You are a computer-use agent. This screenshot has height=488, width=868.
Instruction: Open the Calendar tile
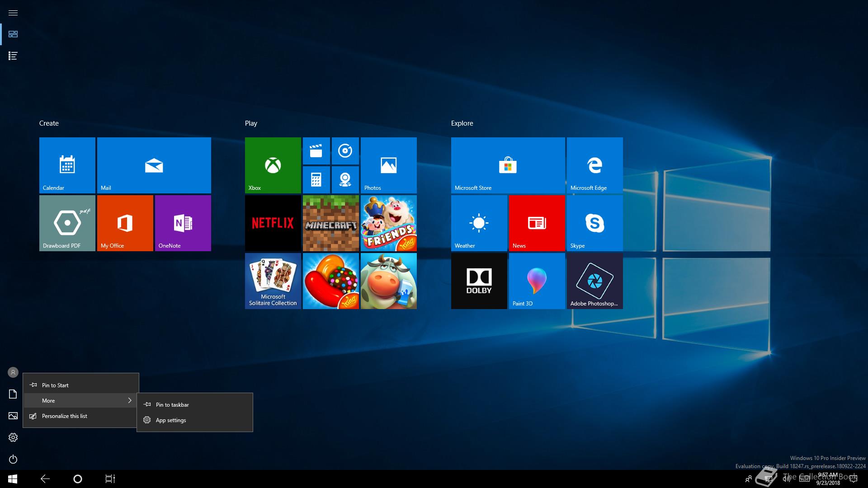(x=67, y=165)
